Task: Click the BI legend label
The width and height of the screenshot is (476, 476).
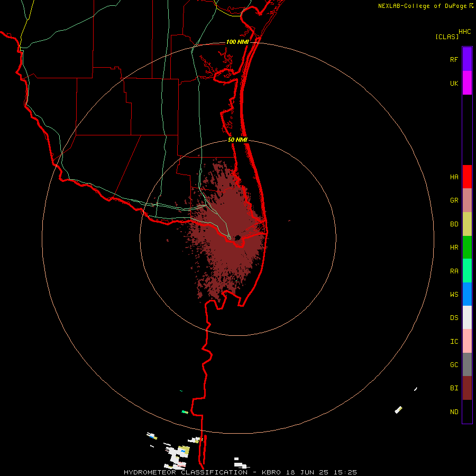Action: click(x=454, y=388)
